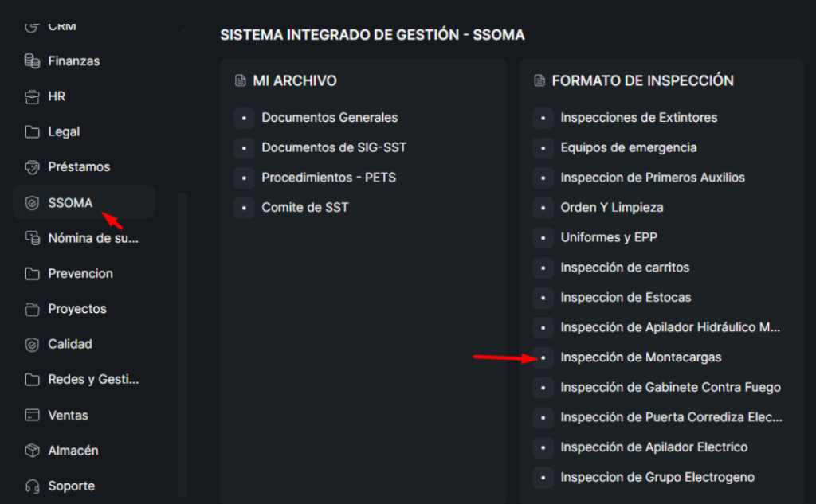This screenshot has width=816, height=504.
Task: Click the Ventas card icon
Action: (32, 416)
